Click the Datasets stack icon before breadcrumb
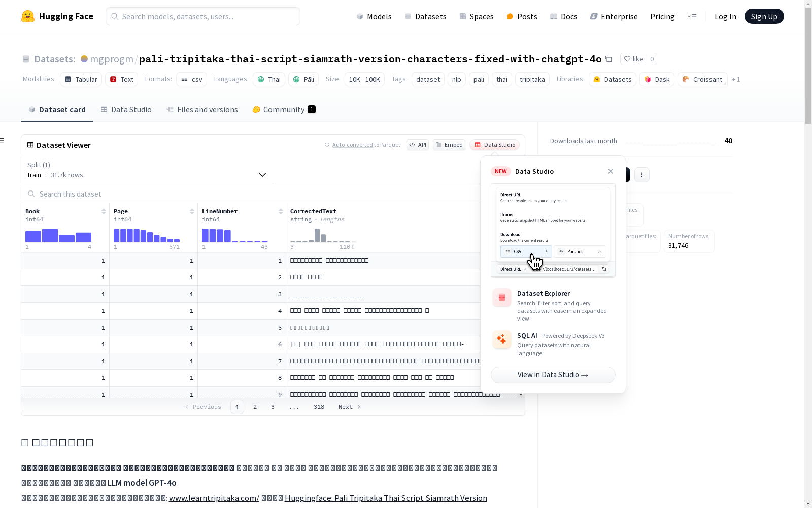The image size is (812, 508). (x=26, y=59)
